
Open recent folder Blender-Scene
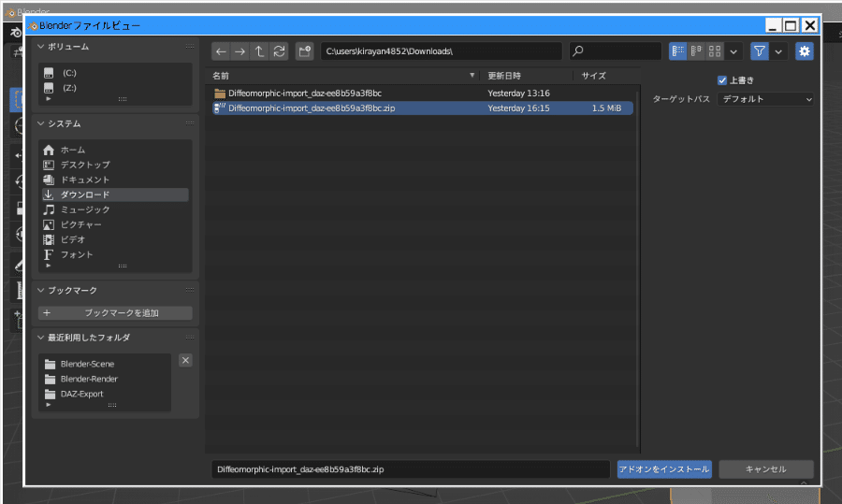[105, 364]
